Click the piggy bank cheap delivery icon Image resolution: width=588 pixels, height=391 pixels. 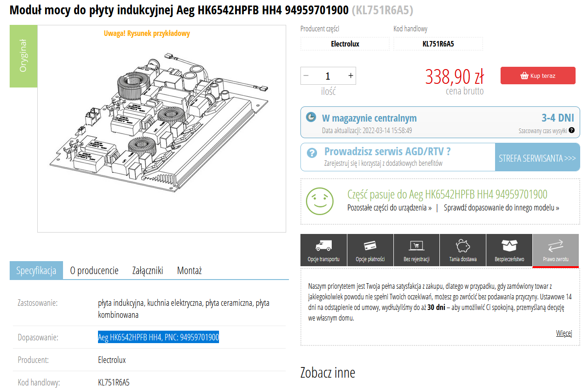[x=463, y=246]
